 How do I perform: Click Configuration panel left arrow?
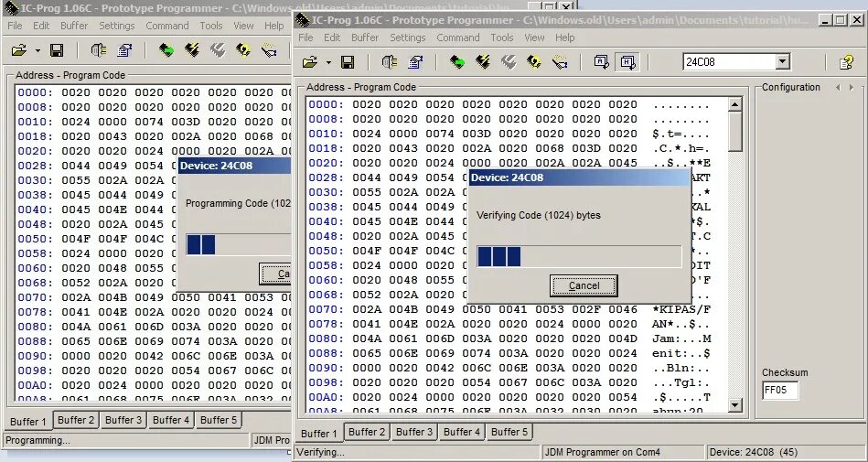(838, 88)
